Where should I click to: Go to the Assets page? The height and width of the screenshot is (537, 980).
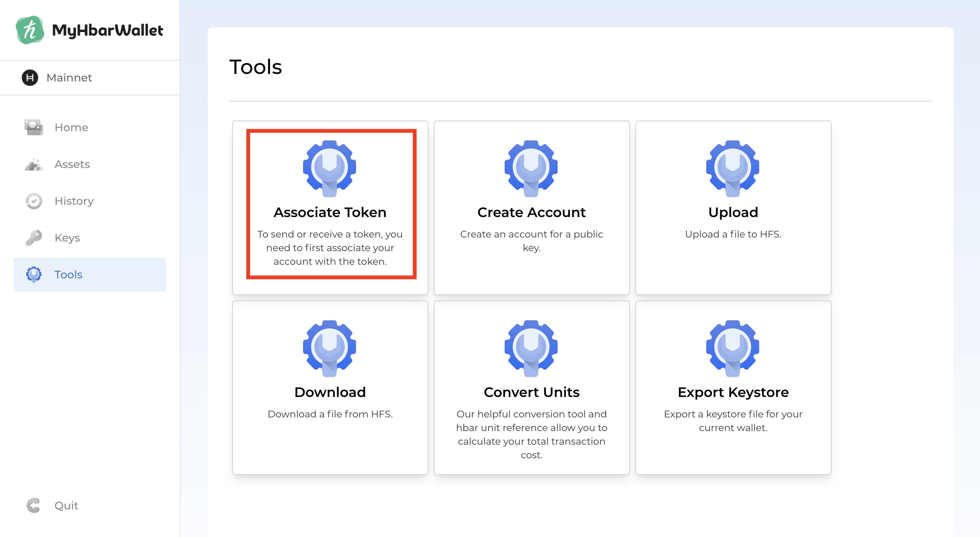[x=72, y=164]
